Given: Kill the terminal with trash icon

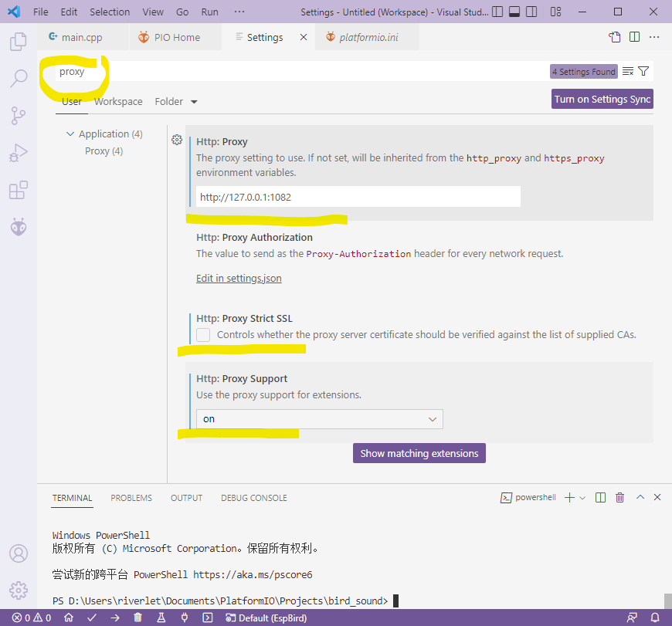Looking at the screenshot, I should (619, 498).
